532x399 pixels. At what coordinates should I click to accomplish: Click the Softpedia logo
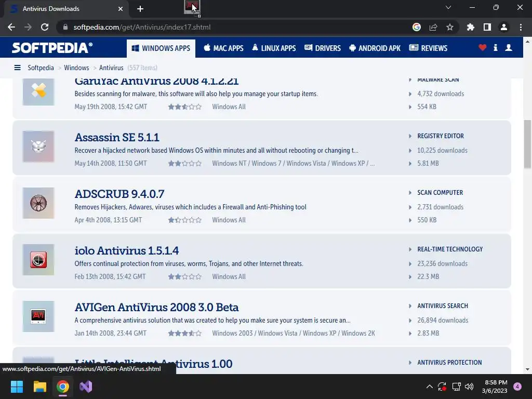point(52,48)
